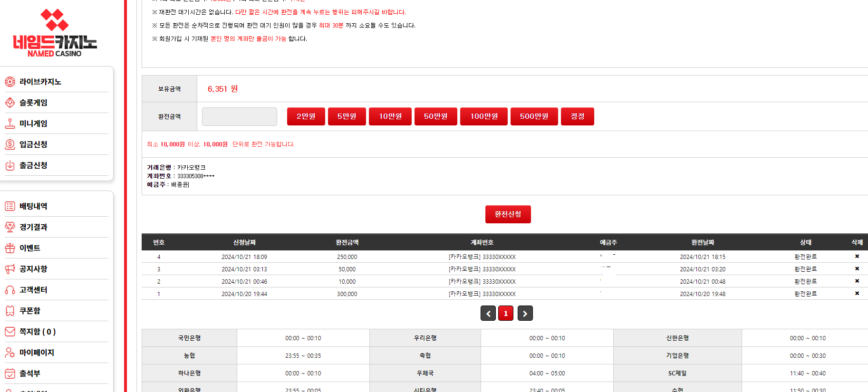This screenshot has height=392, width=868.
Task: Go to the previous page arrow
Action: [488, 314]
